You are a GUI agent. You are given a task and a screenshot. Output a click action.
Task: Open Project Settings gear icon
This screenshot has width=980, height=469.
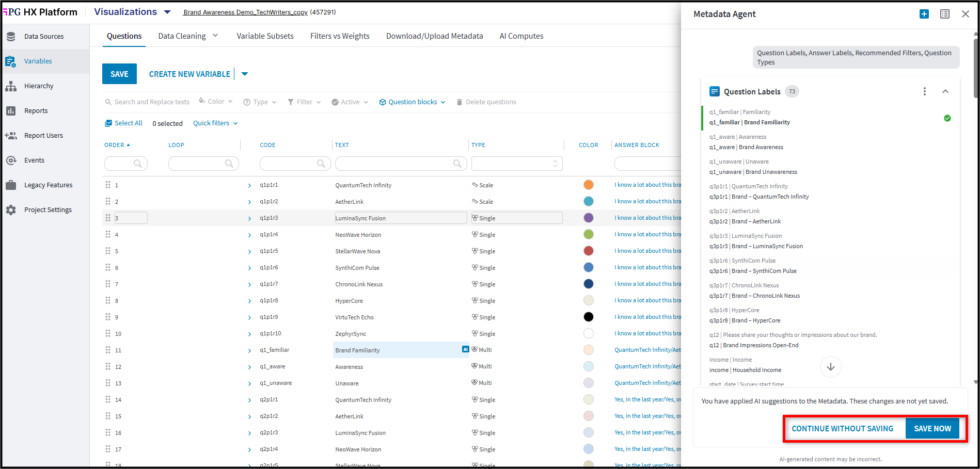coord(11,210)
